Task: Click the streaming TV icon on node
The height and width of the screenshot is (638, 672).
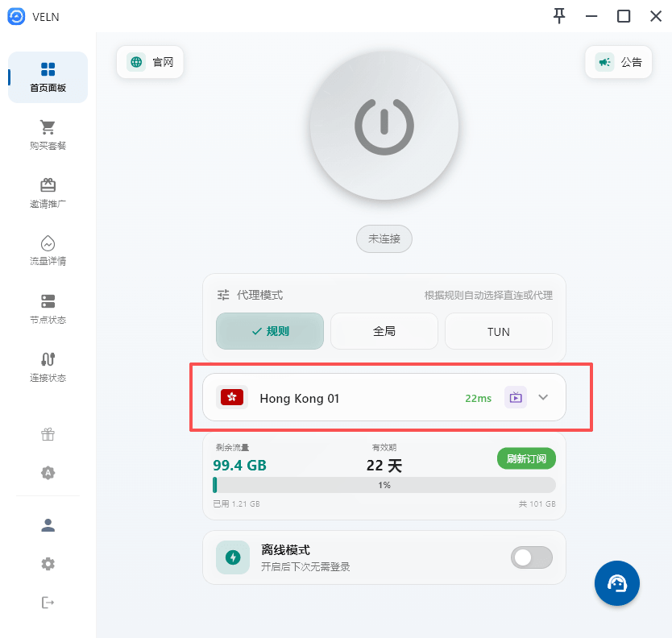Action: pos(515,397)
